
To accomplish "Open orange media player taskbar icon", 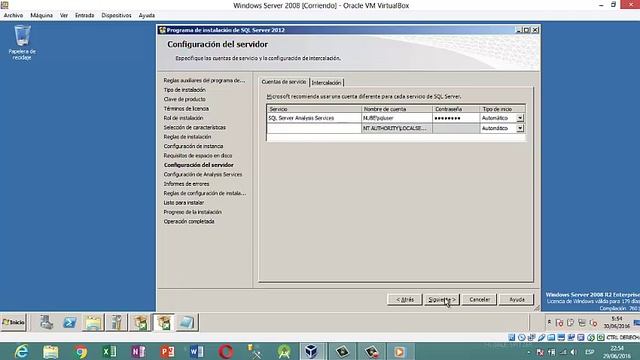I will [x=399, y=351].
